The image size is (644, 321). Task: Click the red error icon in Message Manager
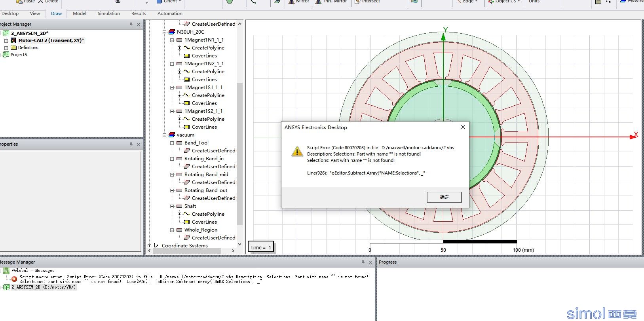(14, 279)
